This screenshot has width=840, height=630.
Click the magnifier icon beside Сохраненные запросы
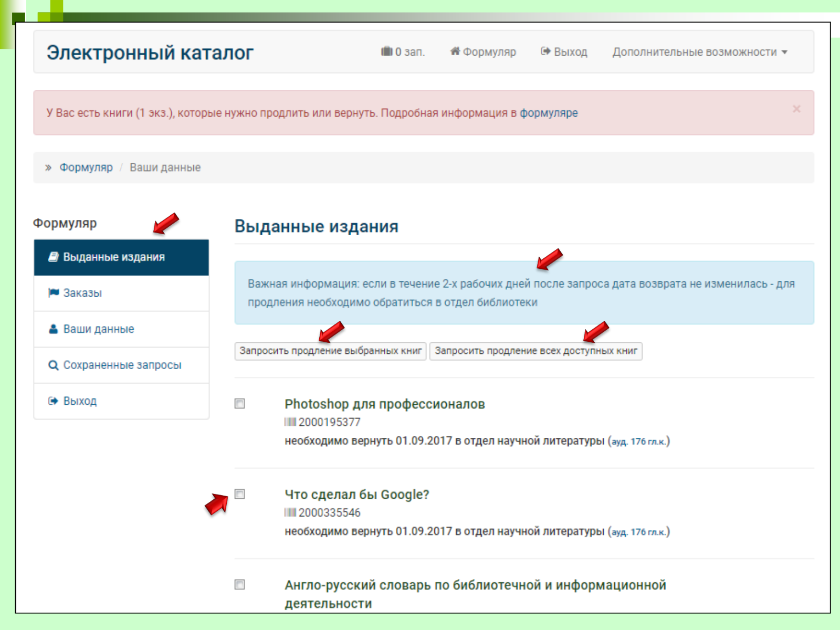pyautogui.click(x=53, y=365)
